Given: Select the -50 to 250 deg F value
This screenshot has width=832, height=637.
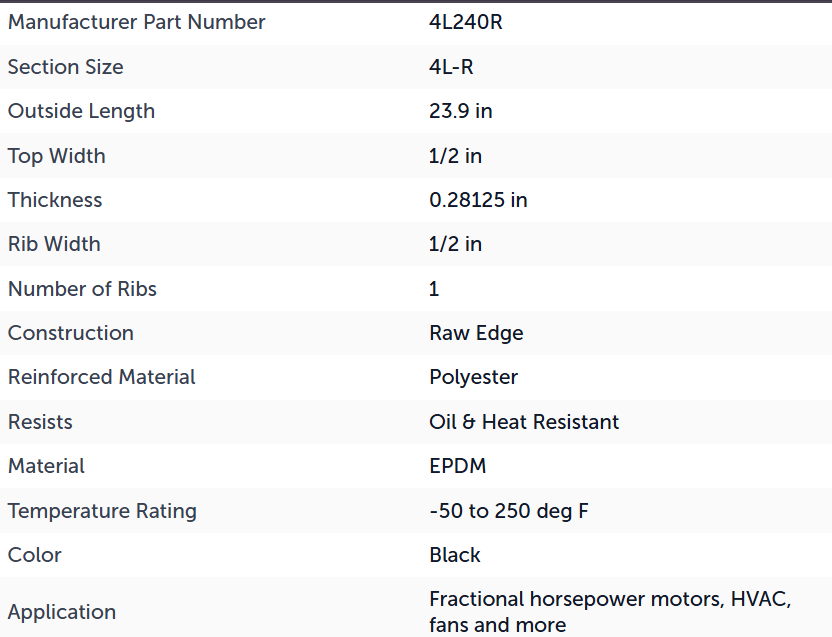Looking at the screenshot, I should click(x=508, y=511).
